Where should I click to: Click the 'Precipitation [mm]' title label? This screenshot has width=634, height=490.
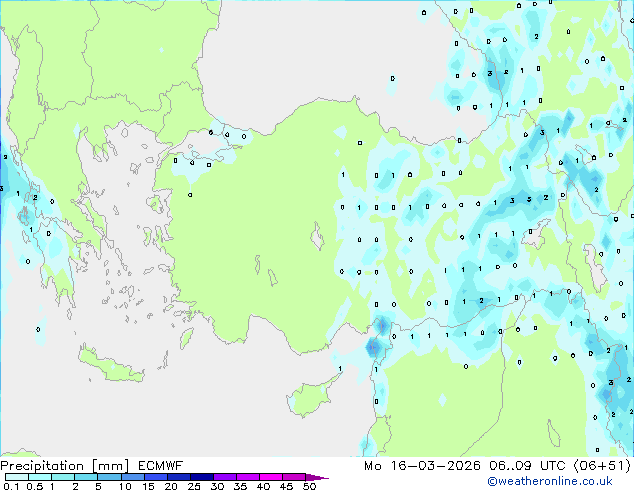pyautogui.click(x=65, y=466)
